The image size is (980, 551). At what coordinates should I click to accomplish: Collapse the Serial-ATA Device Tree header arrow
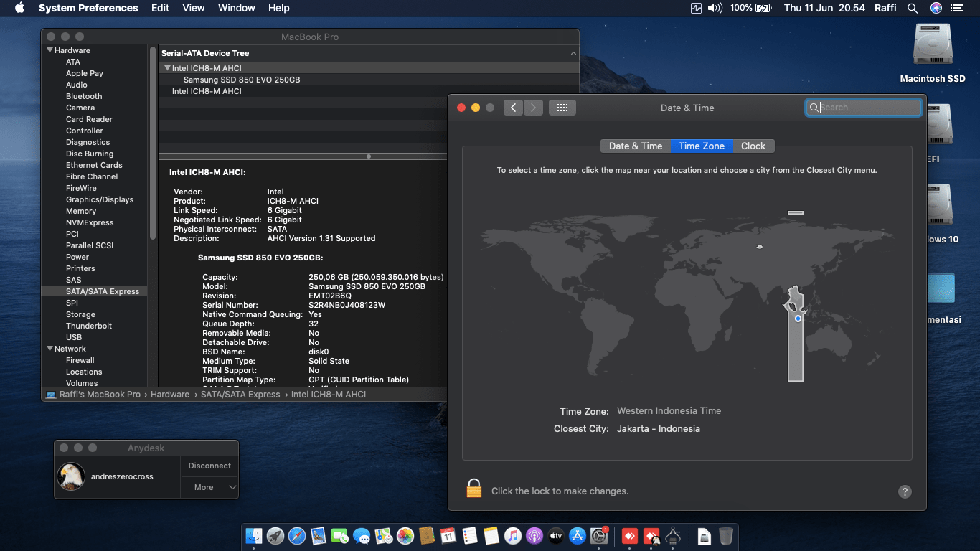tap(573, 53)
